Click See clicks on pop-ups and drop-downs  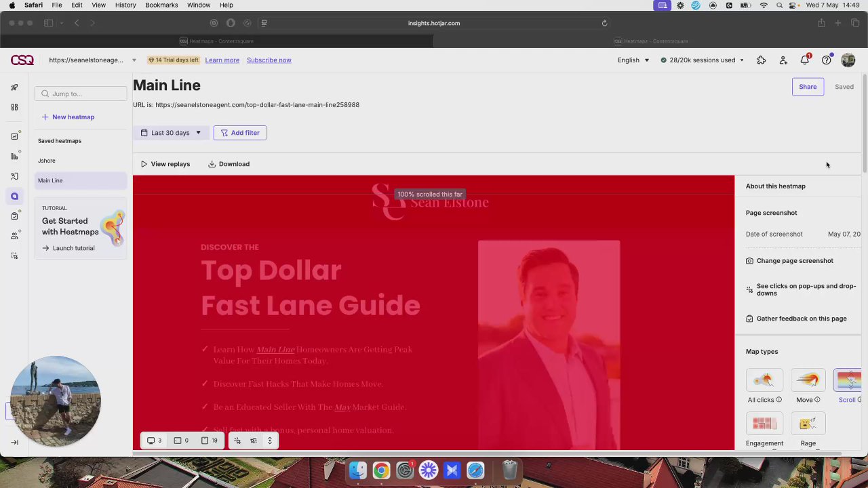point(801,289)
